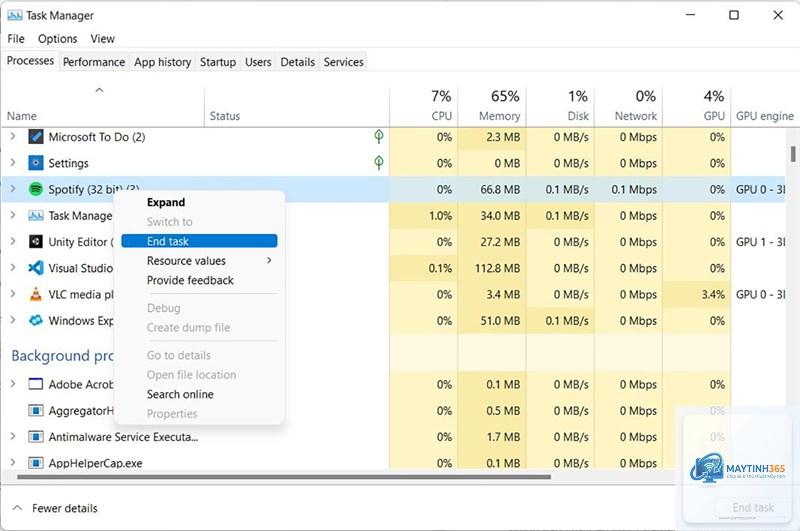Click the VLC media player cone icon
Image resolution: width=800 pixels, height=531 pixels.
pyautogui.click(x=36, y=294)
